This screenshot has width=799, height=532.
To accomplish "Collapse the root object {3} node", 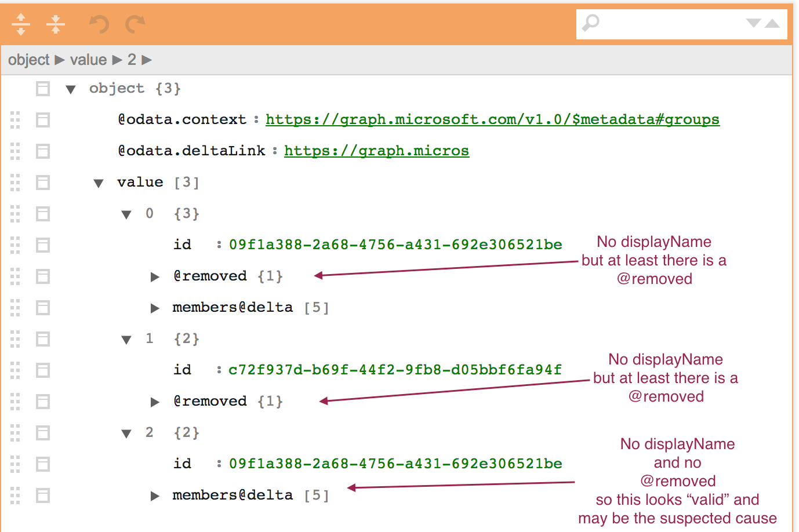I will [x=71, y=89].
